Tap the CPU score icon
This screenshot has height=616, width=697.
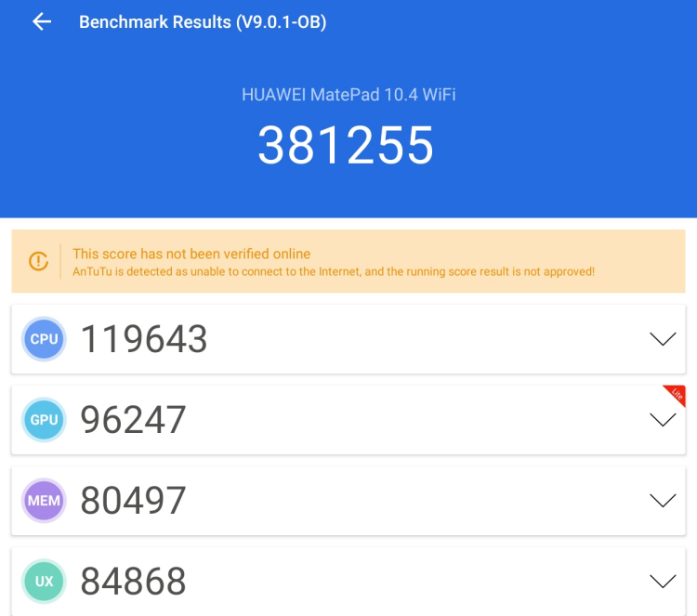click(x=44, y=339)
